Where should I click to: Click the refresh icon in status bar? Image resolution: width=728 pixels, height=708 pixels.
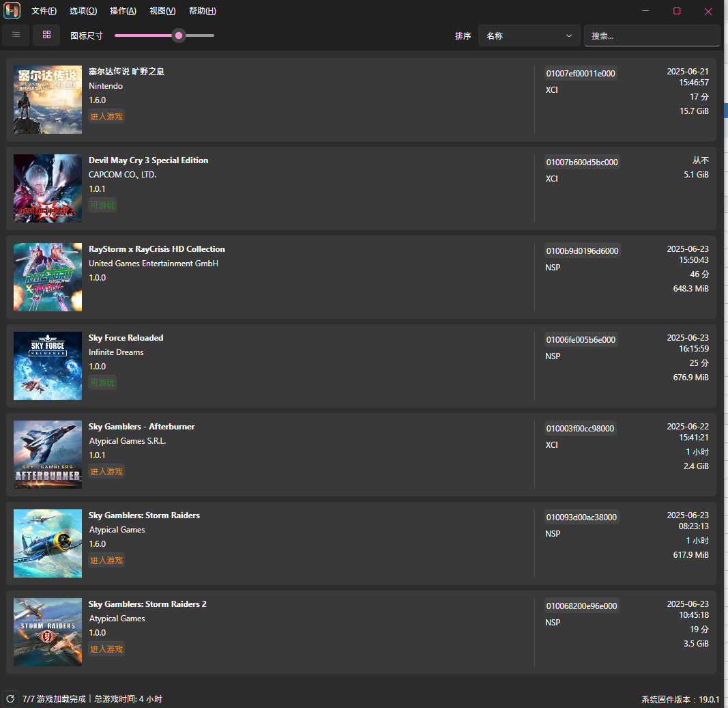coord(10,698)
